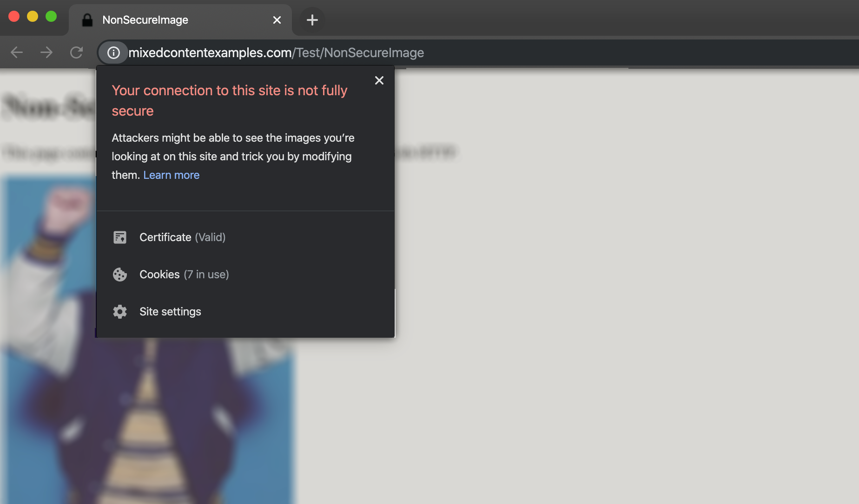The width and height of the screenshot is (859, 504).
Task: Click the cookie icon in the popup
Action: point(120,274)
